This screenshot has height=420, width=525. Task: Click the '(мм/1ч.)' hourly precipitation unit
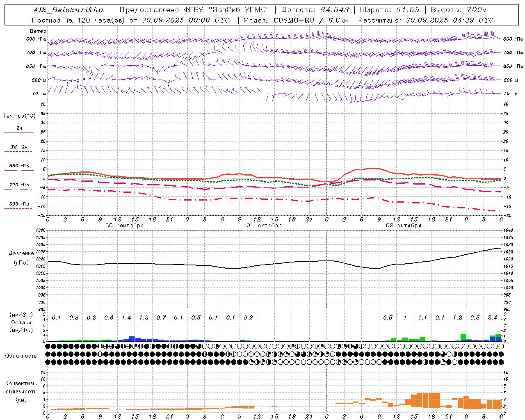21,330
